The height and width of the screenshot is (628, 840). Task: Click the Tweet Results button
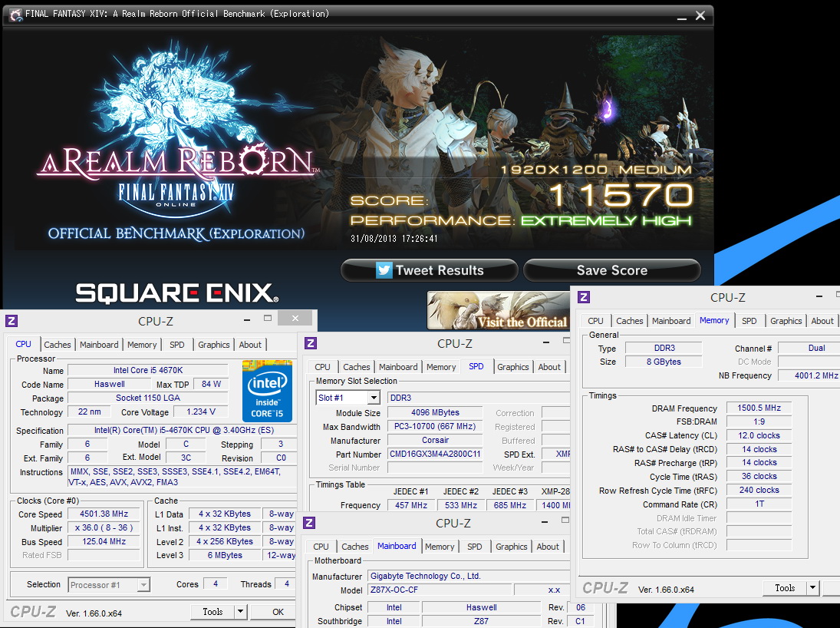[429, 270]
